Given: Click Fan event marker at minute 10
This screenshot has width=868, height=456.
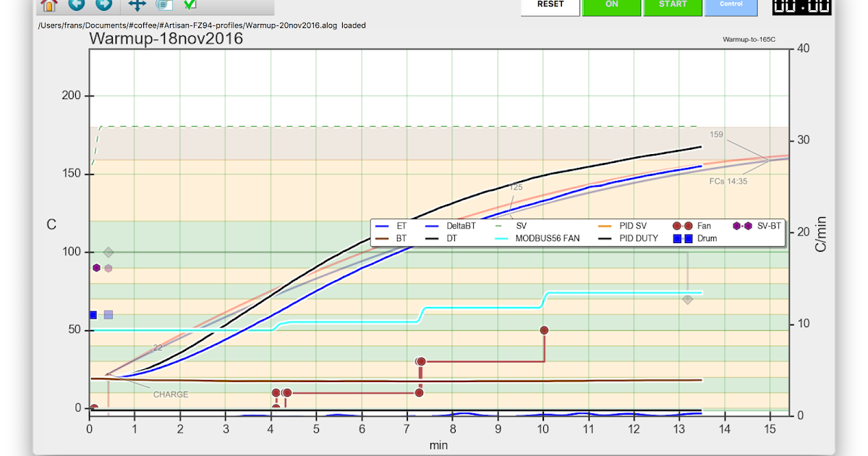Looking at the screenshot, I should (544, 330).
